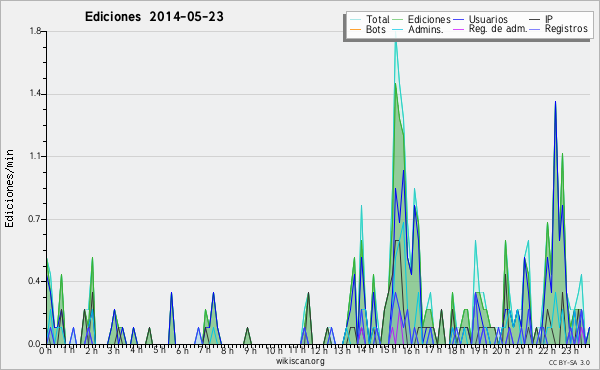Click the 15 h x-axis label
Image resolution: width=600 pixels, height=370 pixels.
coord(387,350)
